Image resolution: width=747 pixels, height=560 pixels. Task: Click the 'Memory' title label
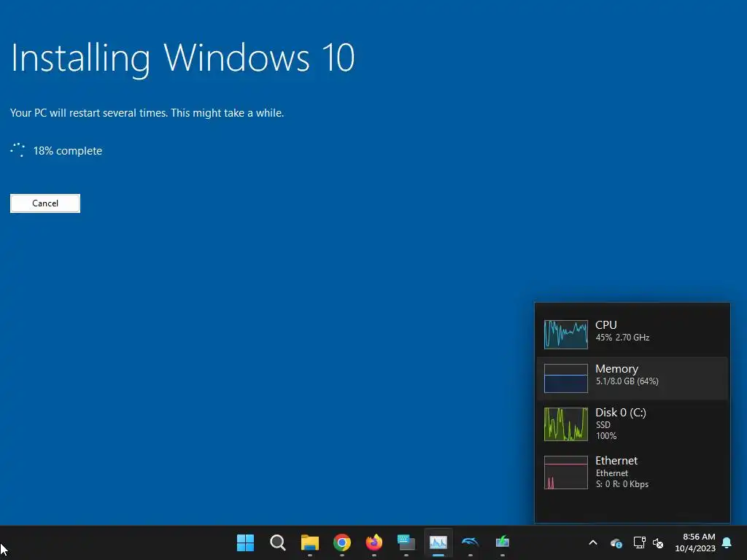pyautogui.click(x=617, y=369)
